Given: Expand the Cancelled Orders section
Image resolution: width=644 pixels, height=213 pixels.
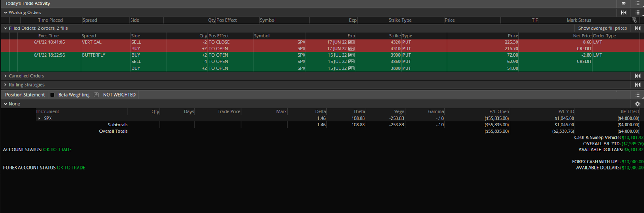Looking at the screenshot, I should (5, 76).
